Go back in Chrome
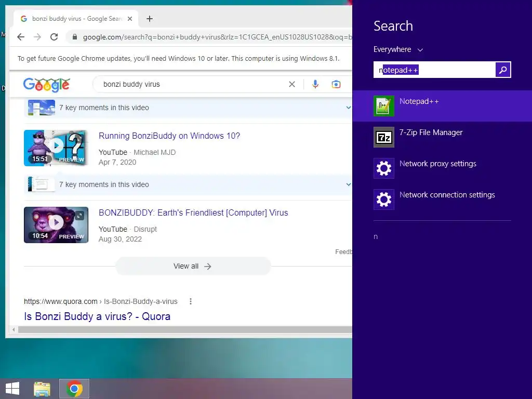The width and height of the screenshot is (532, 399). [21, 37]
